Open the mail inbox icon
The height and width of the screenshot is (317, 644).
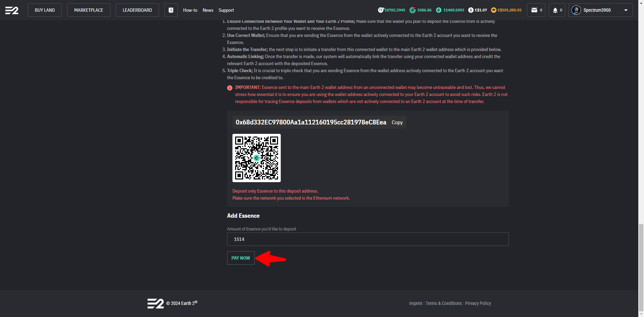[x=534, y=10]
